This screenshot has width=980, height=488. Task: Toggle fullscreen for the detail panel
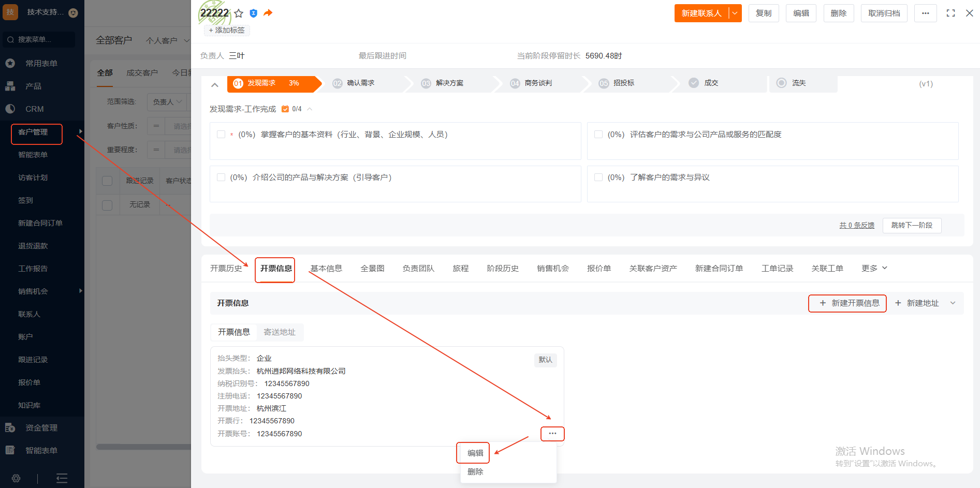(950, 13)
